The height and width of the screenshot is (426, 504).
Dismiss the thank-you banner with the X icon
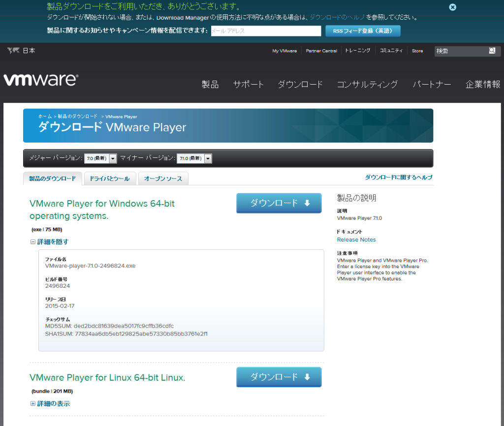tap(452, 7)
